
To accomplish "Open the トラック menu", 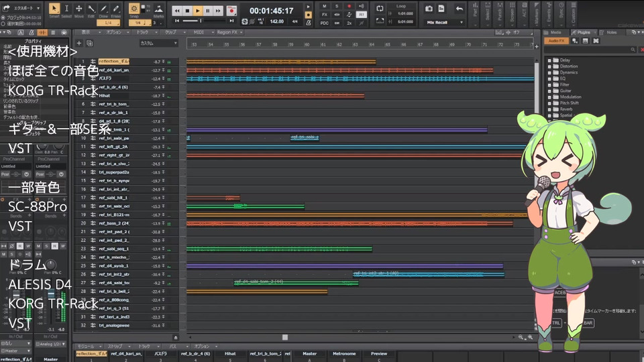I will 144,32.
